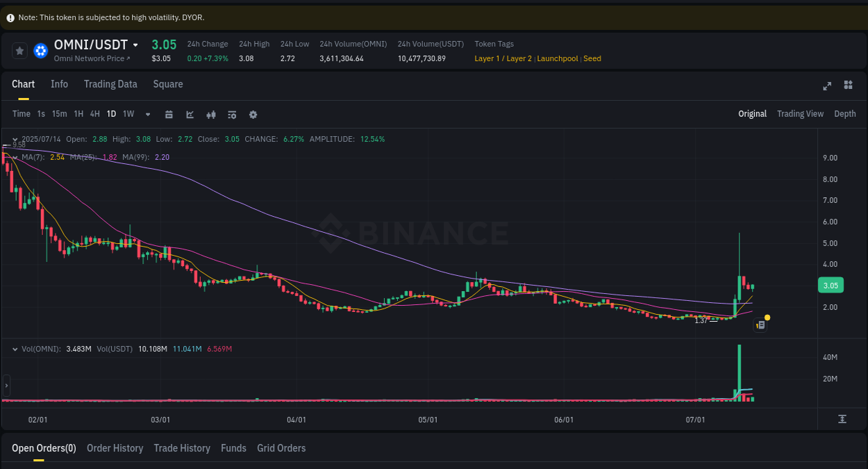Viewport: 868px width, 469px height.
Task: Toggle the OMNI favorite star
Action: [19, 50]
